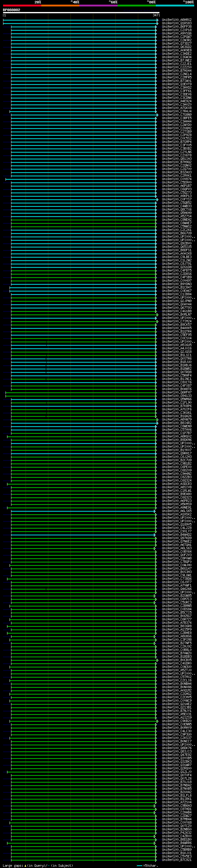Image resolution: width=197 pixels, height=868 pixels.
Task: Select label UniRef100_C7G8N9
Action: (176, 115)
